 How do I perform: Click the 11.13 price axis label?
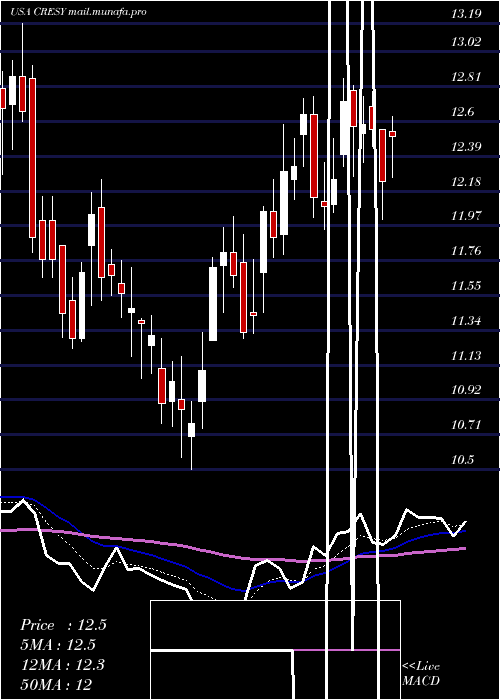click(x=466, y=356)
